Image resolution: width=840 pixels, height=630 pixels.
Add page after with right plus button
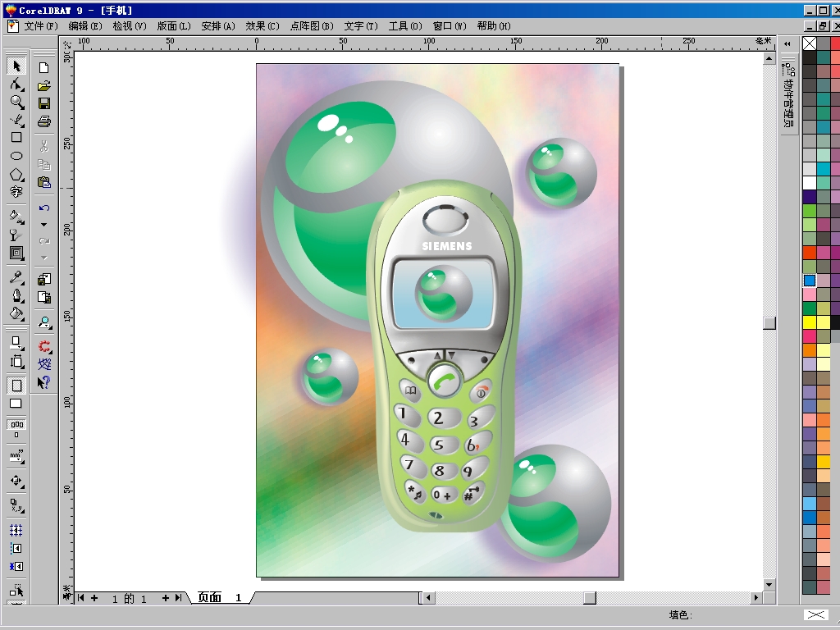pos(165,598)
